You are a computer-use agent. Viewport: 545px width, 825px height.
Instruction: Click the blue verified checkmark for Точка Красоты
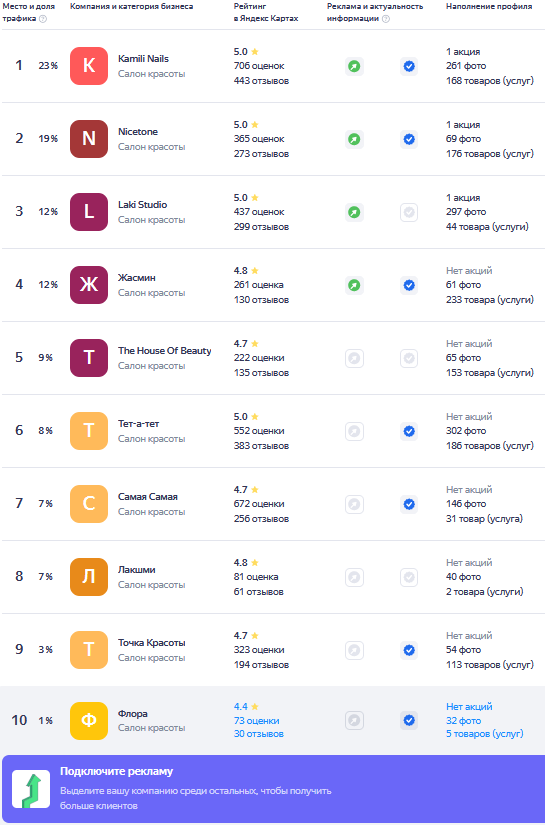coord(409,650)
